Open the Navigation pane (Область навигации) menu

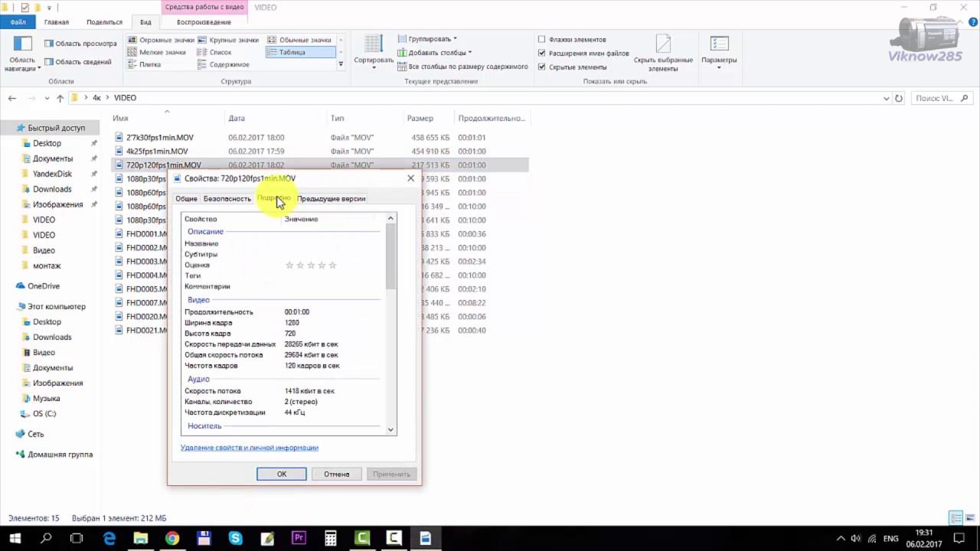pos(22,54)
